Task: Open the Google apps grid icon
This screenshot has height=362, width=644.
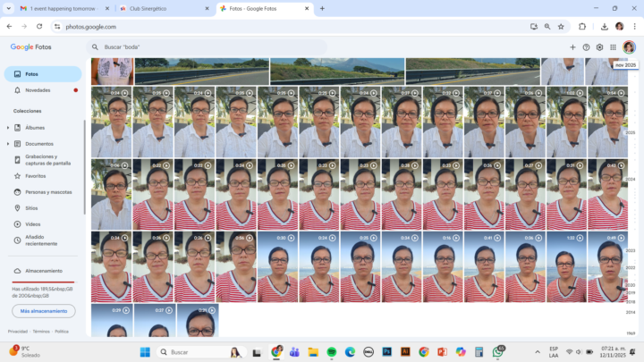Action: pos(613,46)
